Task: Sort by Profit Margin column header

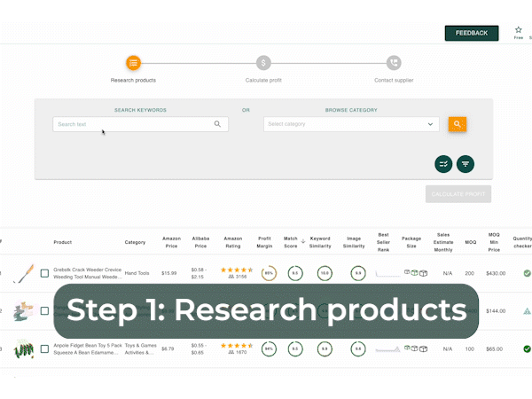Action: [264, 242]
